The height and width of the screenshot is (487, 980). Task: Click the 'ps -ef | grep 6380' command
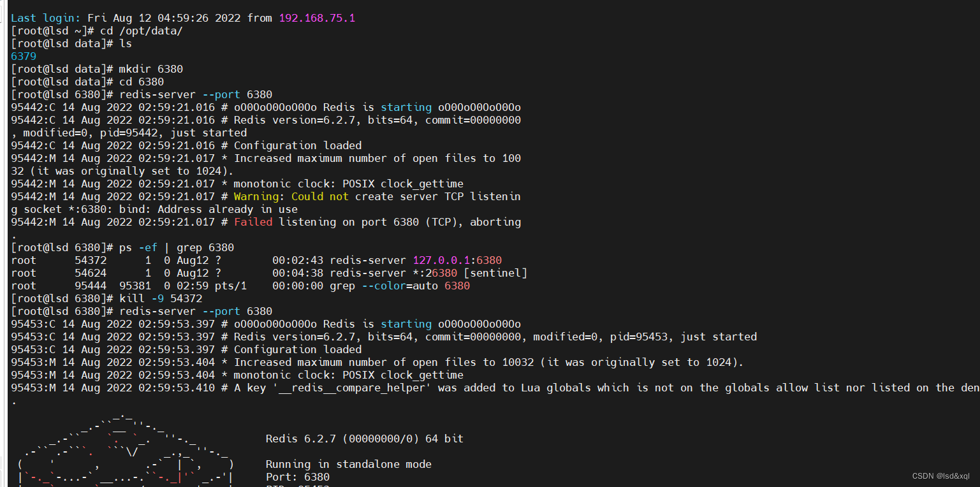tap(177, 247)
